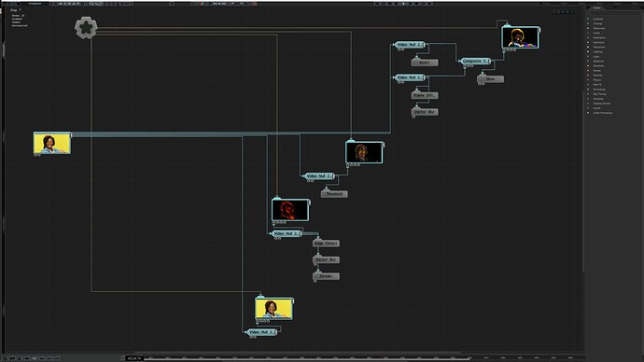Click the source video thumbnail with yellow background
Viewport: 644px width, 362px height.
(x=52, y=143)
